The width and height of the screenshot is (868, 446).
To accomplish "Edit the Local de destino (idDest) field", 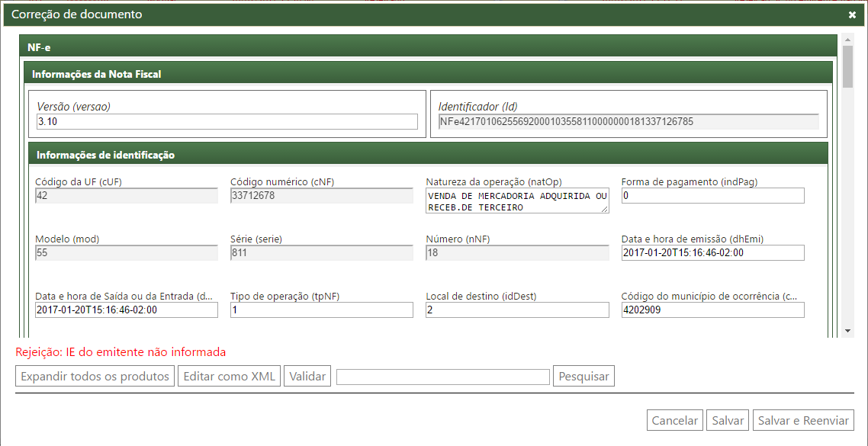I will [x=518, y=310].
